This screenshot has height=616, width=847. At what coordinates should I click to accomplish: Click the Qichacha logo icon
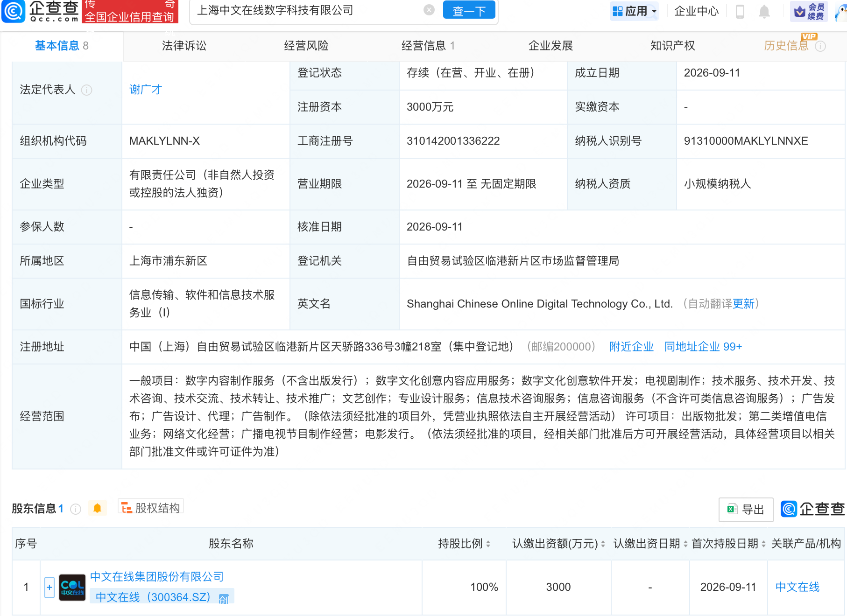pyautogui.click(x=14, y=11)
